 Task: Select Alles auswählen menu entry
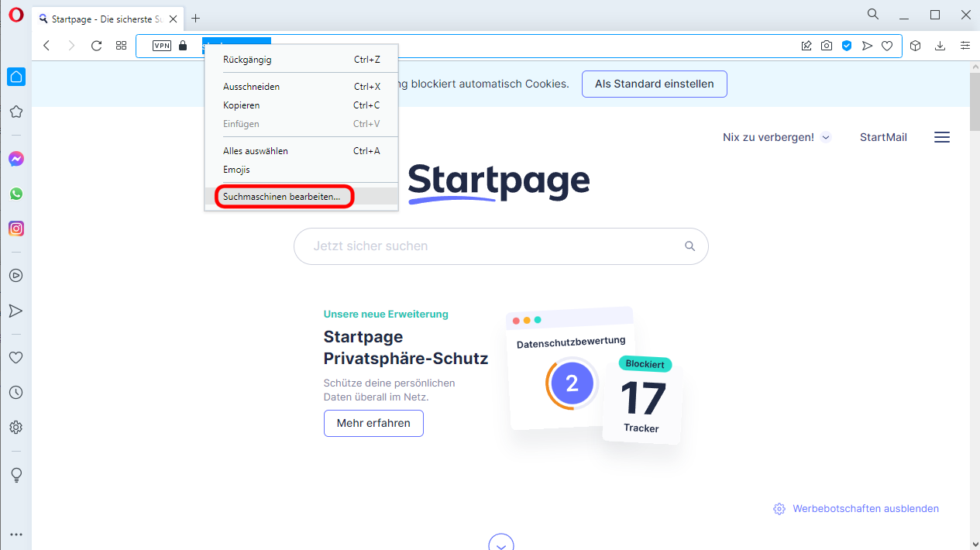301,151
